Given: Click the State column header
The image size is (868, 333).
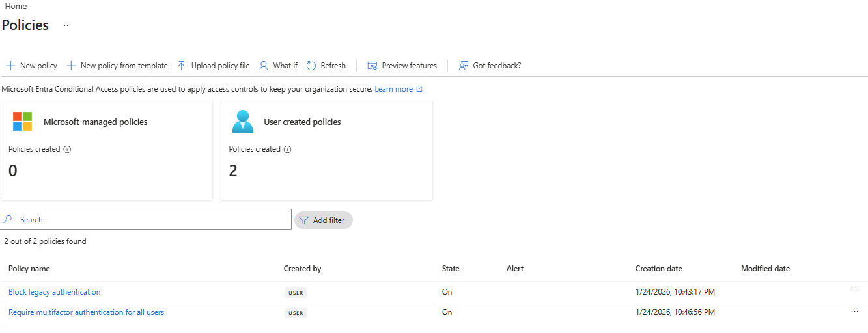Looking at the screenshot, I should coord(451,269).
